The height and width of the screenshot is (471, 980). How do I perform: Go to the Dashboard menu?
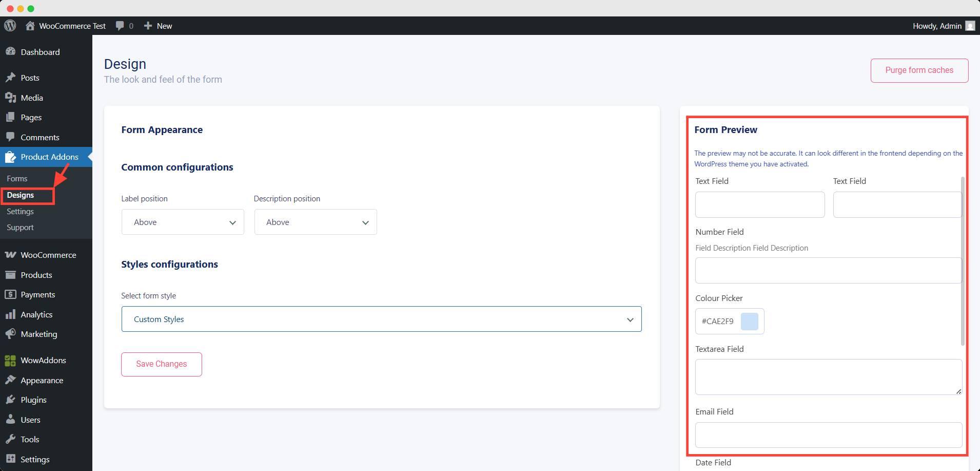coord(40,52)
